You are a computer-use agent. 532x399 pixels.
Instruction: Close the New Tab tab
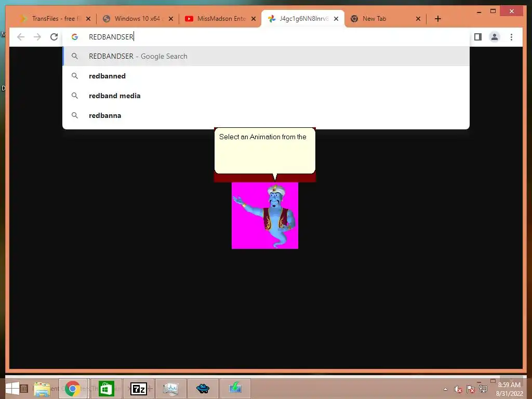(418, 19)
